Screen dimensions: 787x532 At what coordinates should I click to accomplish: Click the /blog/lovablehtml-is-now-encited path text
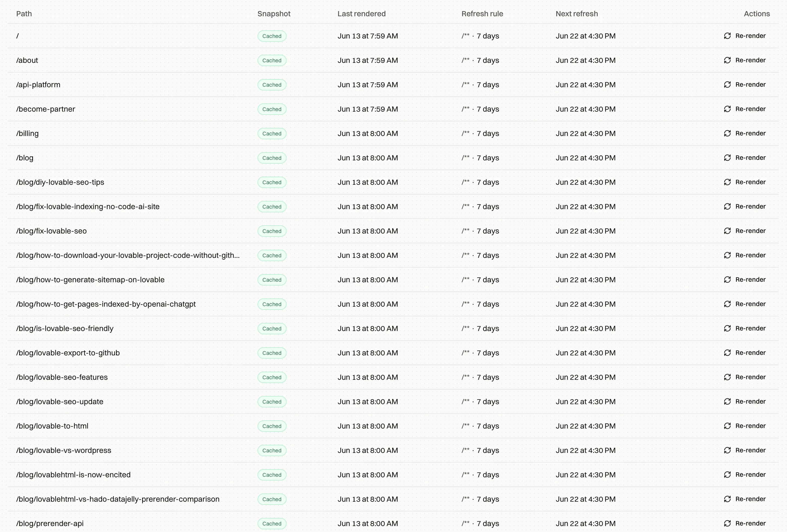tap(73, 475)
